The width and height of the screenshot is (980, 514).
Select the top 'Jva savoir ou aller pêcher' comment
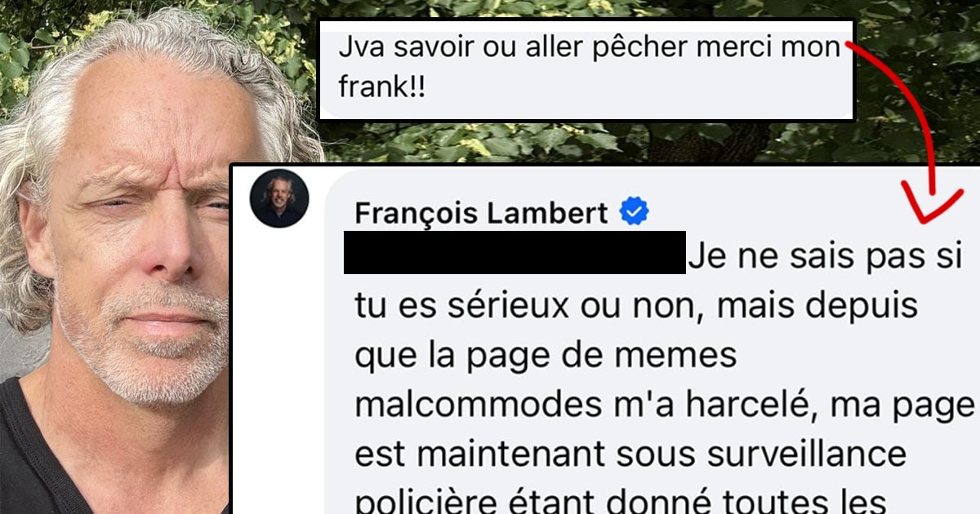(x=586, y=69)
